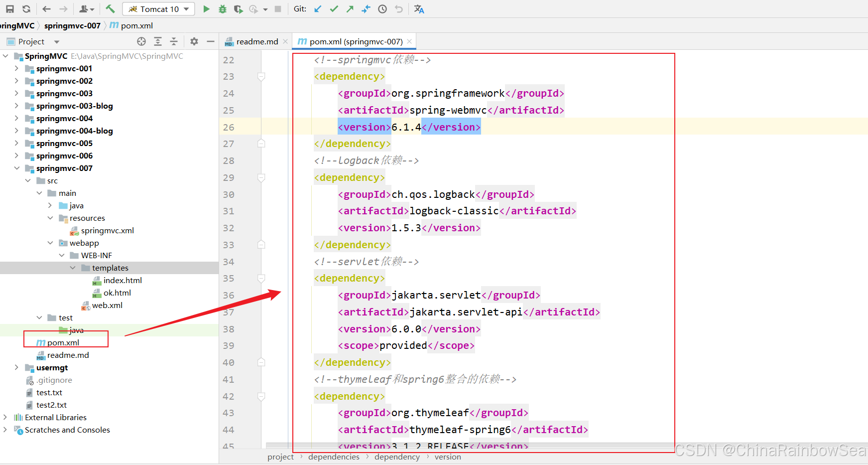Rollback changes with the undo icon
This screenshot has height=465, width=868.
[399, 9]
